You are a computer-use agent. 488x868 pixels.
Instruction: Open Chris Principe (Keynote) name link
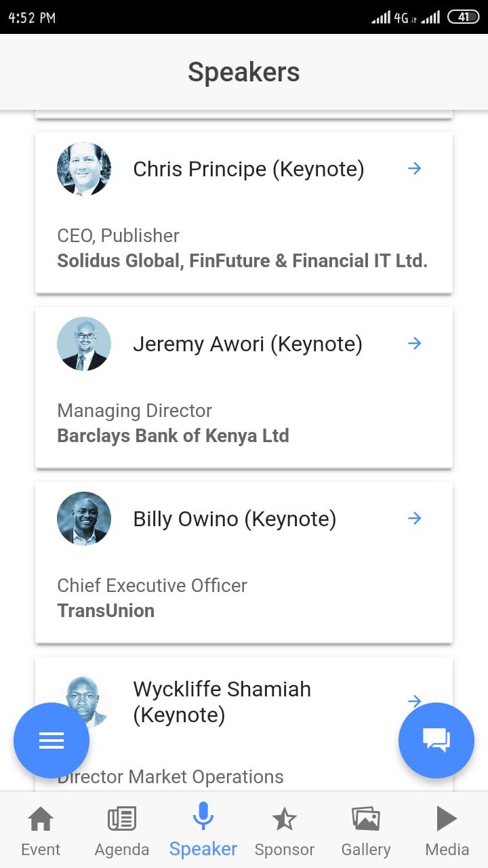[x=248, y=169]
